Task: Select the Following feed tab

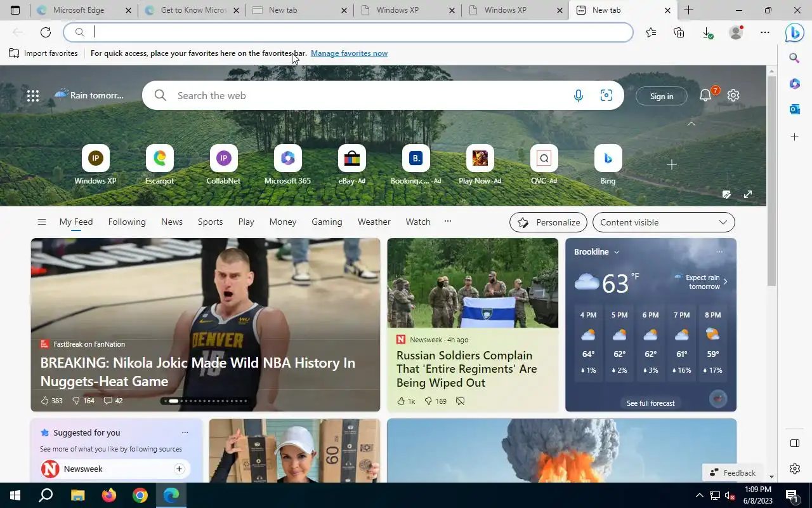Action: [x=127, y=222]
